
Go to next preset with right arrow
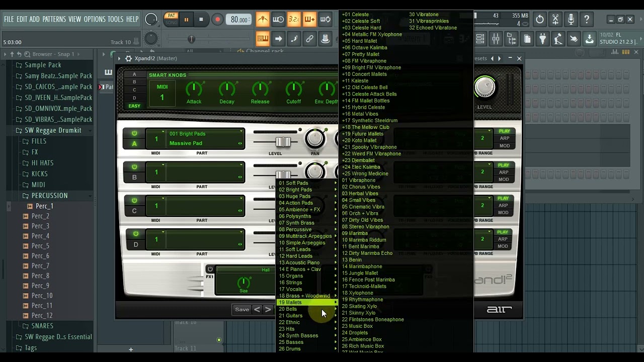pos(268,309)
